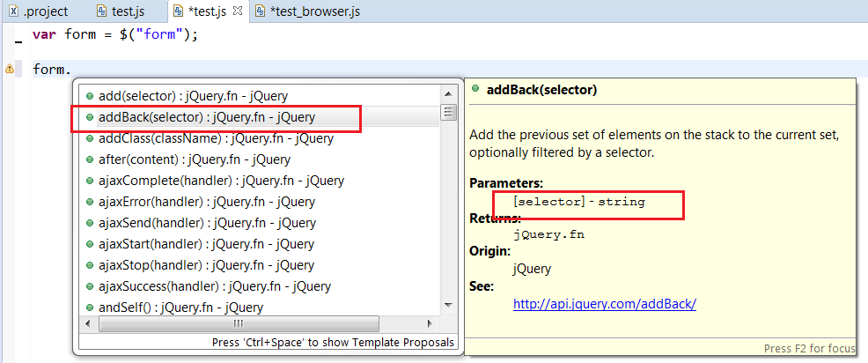
Task: Open the api.jquery.com/addBack link
Action: [605, 303]
